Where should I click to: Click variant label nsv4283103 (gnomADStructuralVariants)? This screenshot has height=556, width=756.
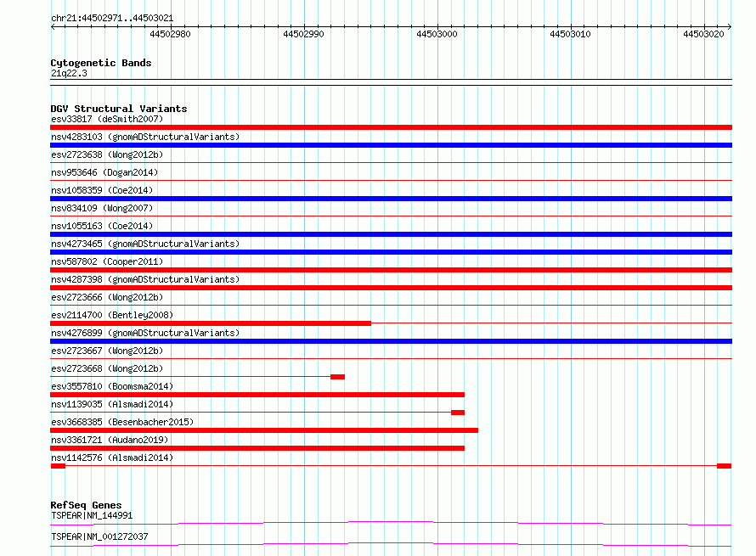(x=145, y=137)
